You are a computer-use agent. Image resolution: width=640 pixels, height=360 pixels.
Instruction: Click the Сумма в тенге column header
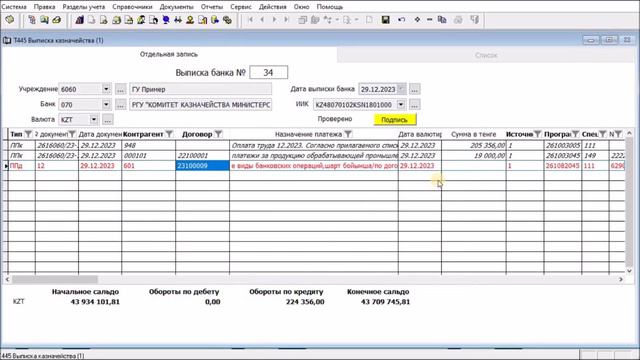tap(473, 134)
